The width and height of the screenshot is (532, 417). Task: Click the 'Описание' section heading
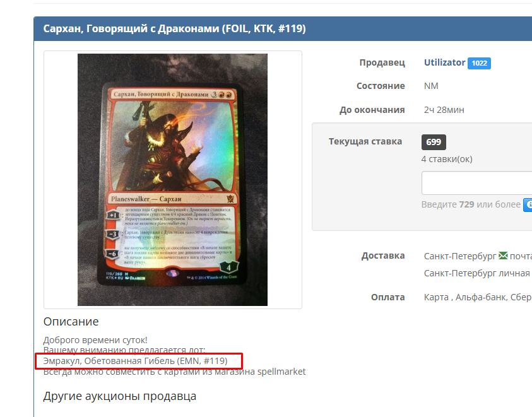click(71, 321)
